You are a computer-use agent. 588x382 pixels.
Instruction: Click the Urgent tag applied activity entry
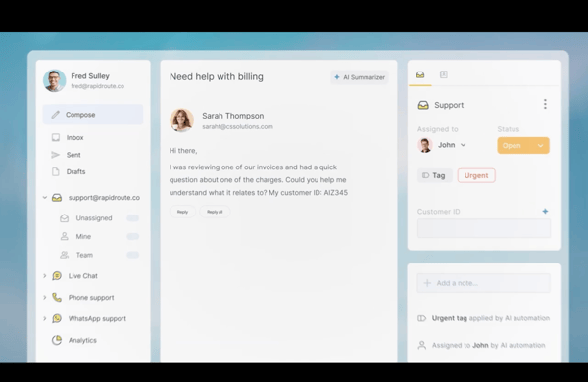484,318
